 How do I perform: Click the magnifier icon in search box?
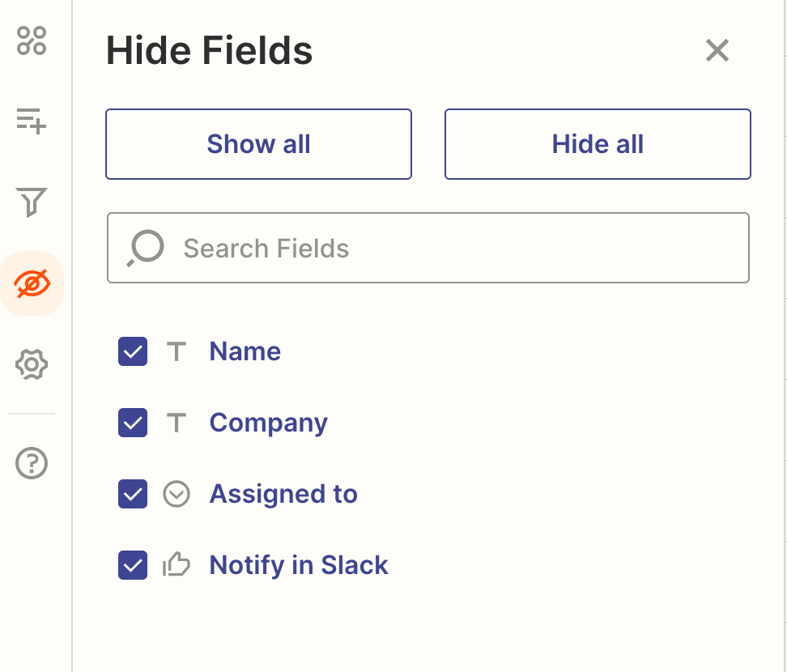tap(145, 248)
